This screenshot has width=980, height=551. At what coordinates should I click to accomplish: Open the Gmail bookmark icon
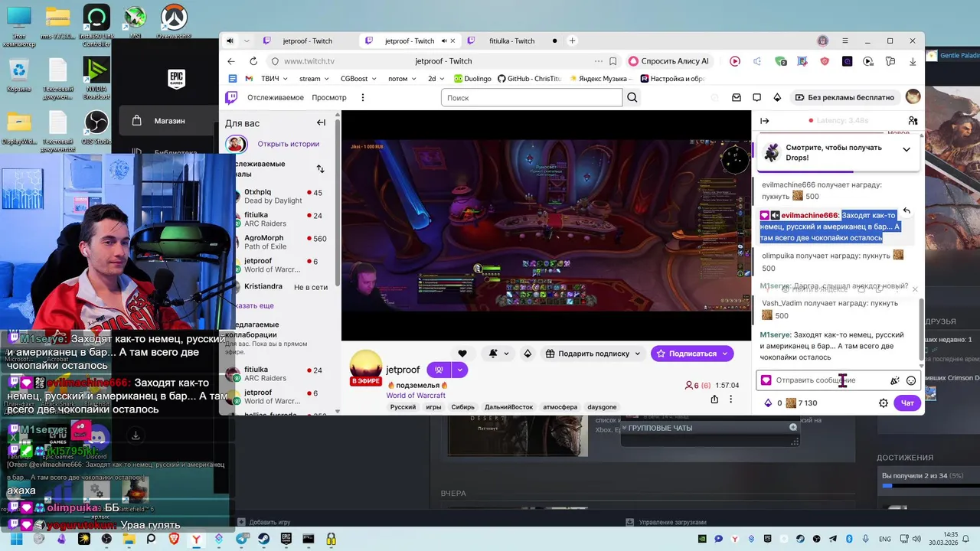coord(249,78)
